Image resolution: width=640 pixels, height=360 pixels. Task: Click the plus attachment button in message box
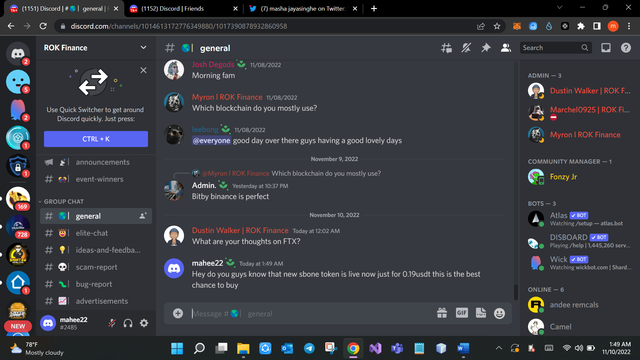click(178, 313)
